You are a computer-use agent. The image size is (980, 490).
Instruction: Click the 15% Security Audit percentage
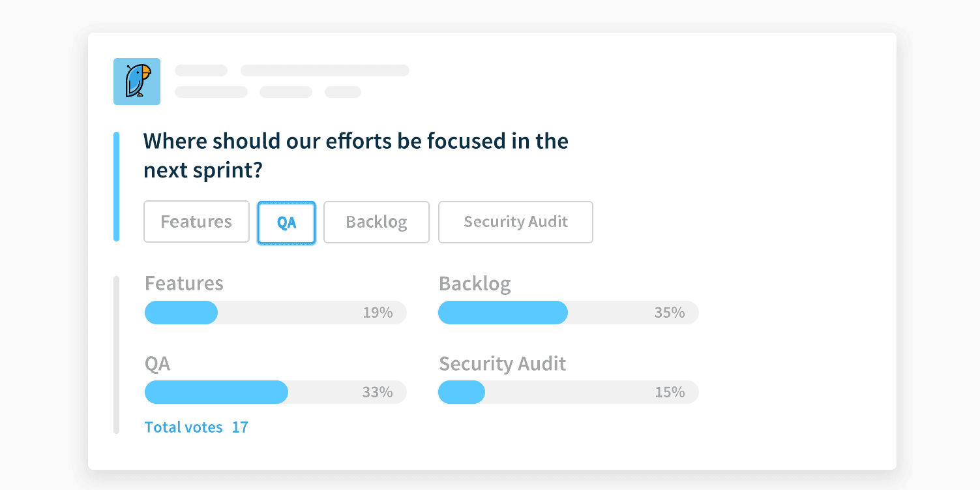coord(670,392)
